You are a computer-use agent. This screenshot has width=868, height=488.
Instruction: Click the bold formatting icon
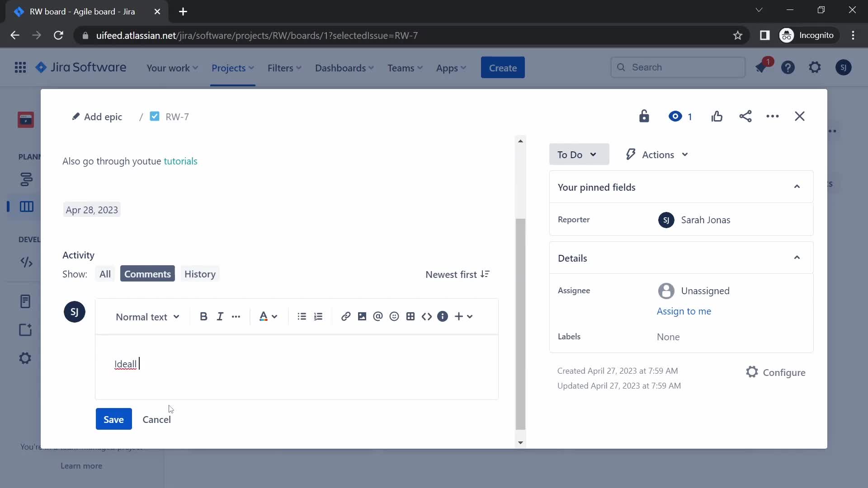pyautogui.click(x=203, y=316)
